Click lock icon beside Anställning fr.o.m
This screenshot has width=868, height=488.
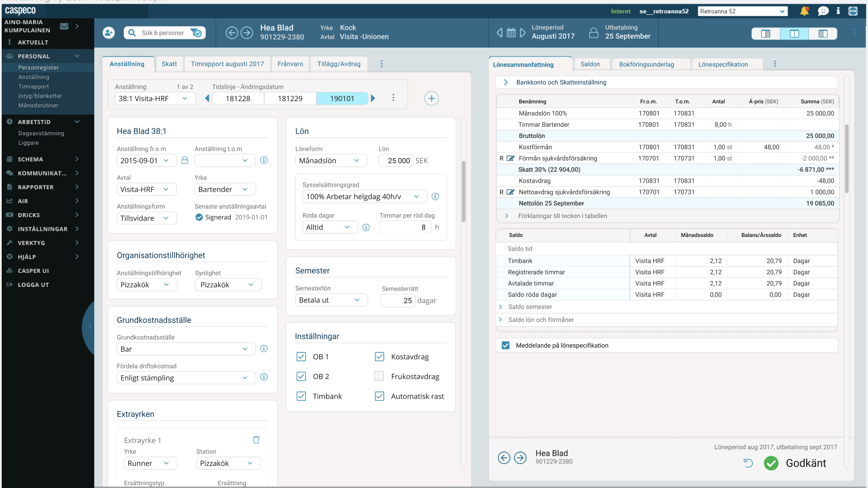184,160
